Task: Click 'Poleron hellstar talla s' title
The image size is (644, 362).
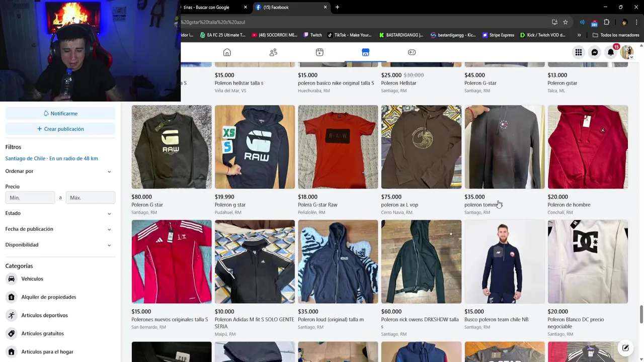Action: 239,83
